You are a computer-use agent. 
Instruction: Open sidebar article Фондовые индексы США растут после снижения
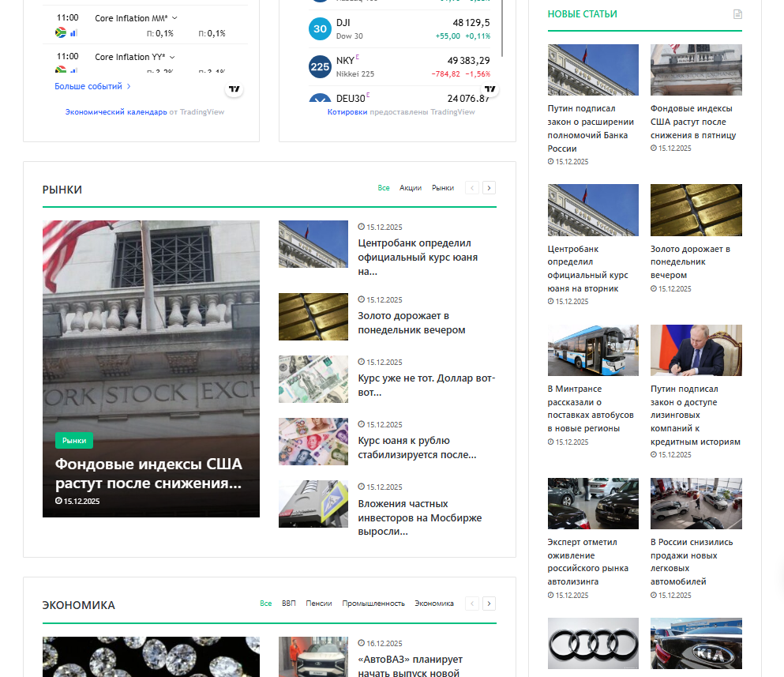[x=693, y=122]
